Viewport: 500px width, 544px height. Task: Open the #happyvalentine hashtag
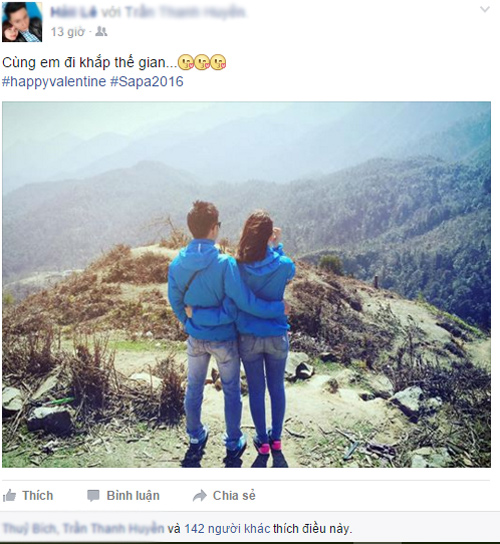[54, 82]
